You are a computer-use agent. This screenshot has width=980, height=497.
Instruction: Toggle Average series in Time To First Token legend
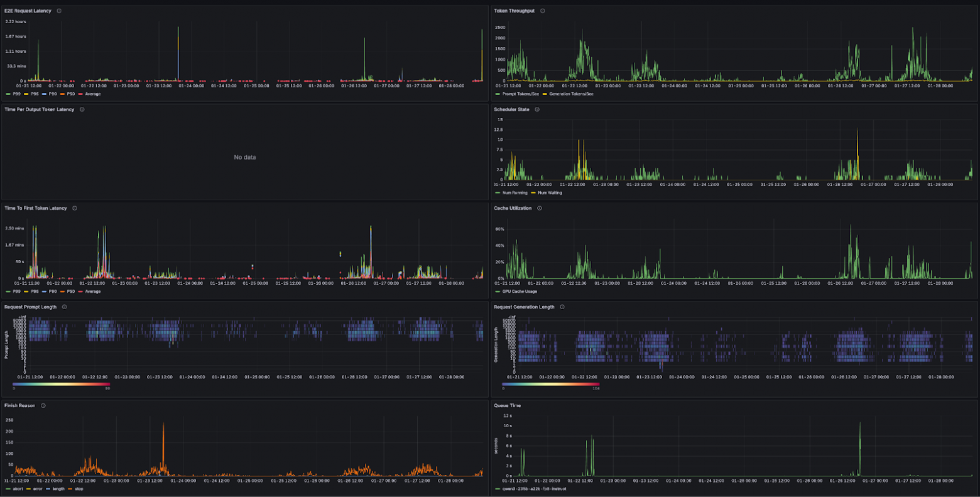[89, 292]
